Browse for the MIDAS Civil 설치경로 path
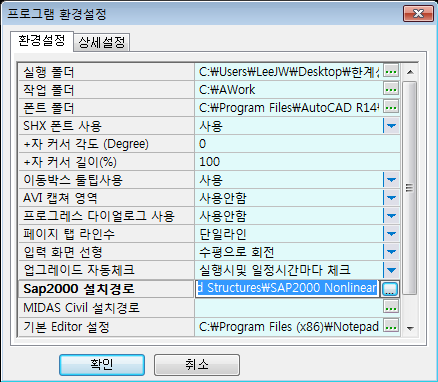This screenshot has height=382, width=438. click(391, 307)
